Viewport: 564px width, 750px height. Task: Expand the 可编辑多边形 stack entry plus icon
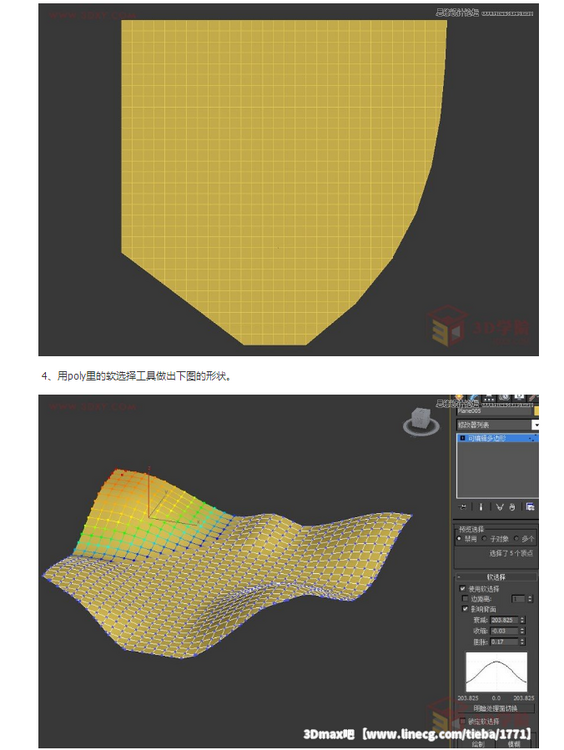[x=462, y=438]
